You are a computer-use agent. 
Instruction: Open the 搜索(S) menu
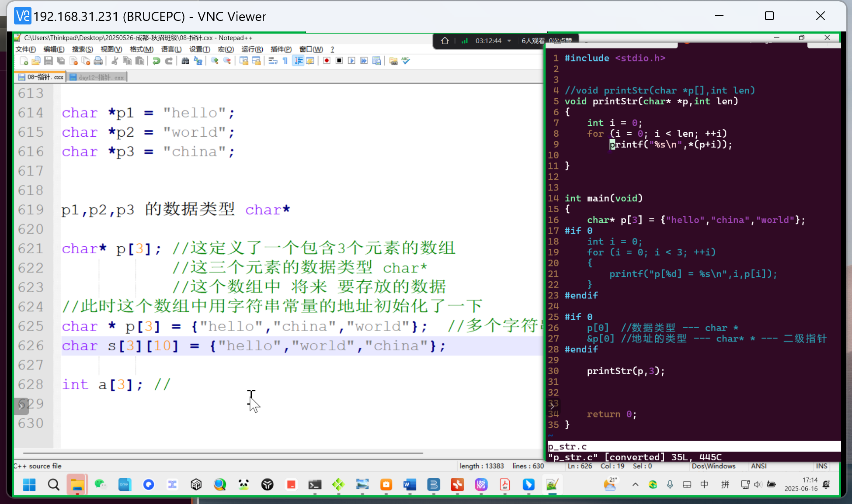(83, 49)
